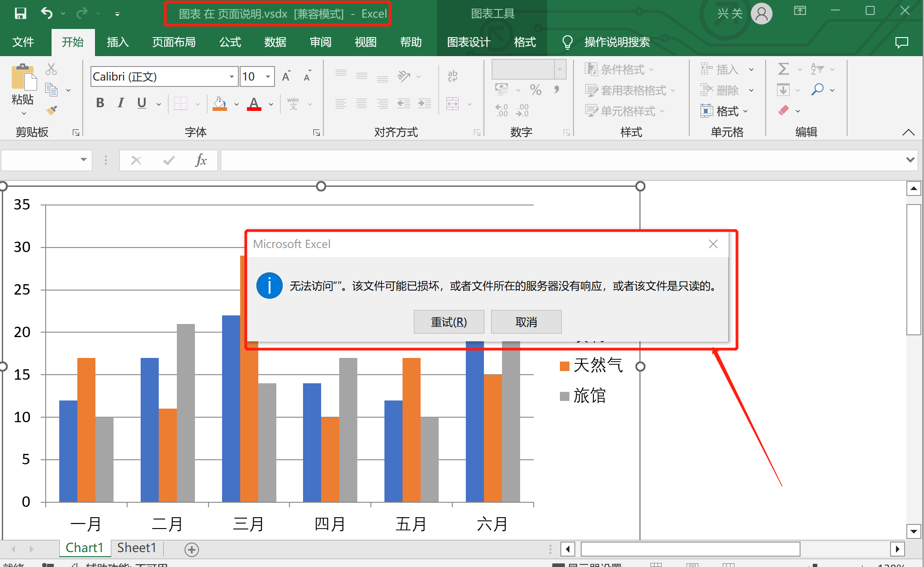Open the 插入 ribbon tab
This screenshot has height=567, width=924.
point(118,42)
